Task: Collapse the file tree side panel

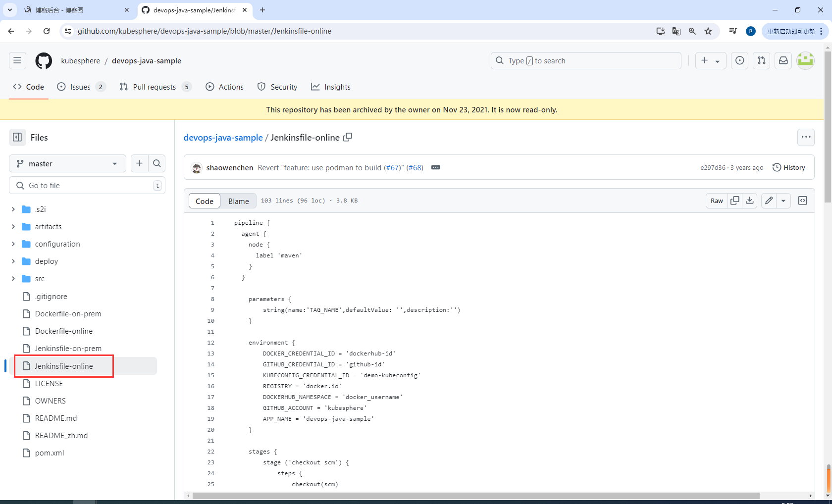Action: [17, 137]
